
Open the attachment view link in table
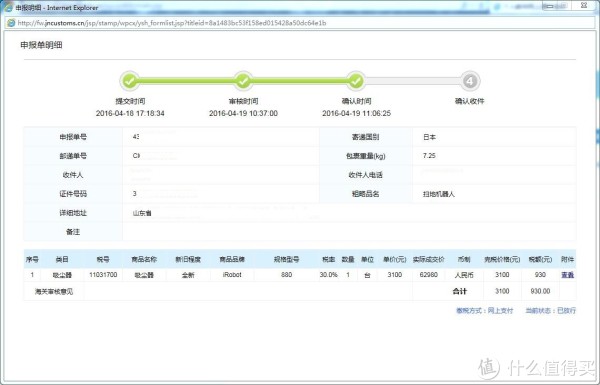567,275
